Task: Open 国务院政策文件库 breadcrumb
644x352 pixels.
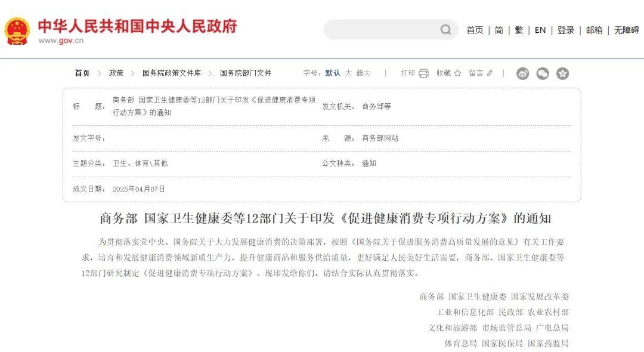Action: coord(172,73)
